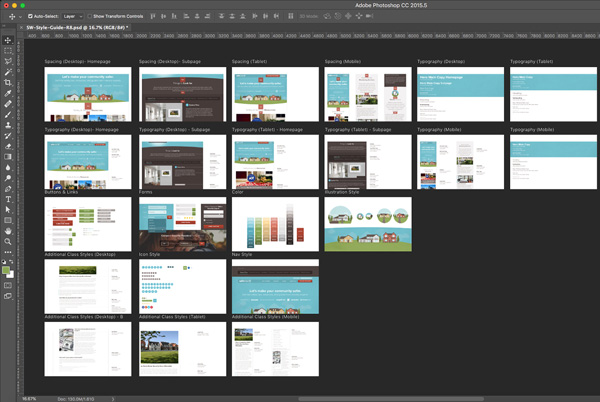Viewport: 600px width, 402px height.
Task: Select the Illustration Style artboard thumbnail
Action: pos(368,224)
